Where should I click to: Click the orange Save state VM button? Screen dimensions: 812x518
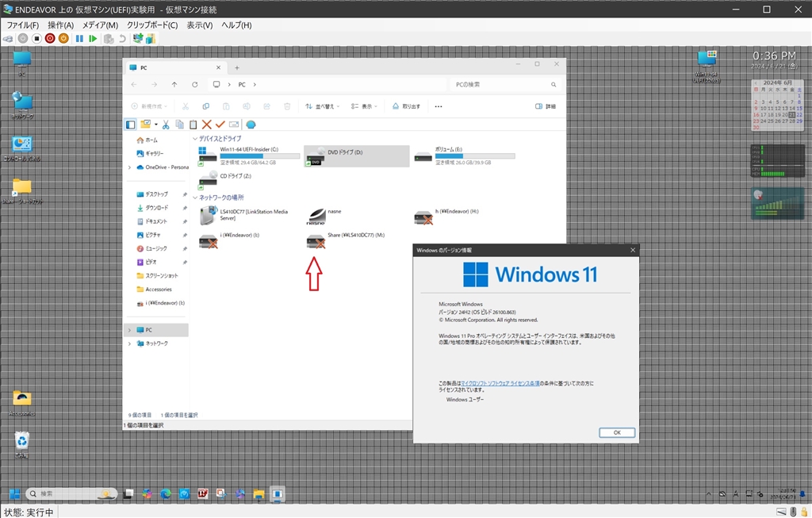click(63, 39)
